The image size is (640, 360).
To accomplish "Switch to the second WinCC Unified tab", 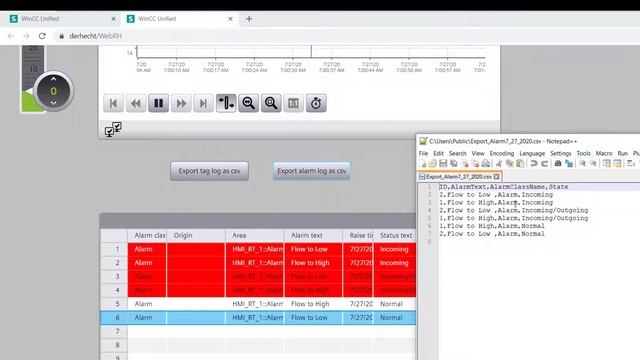I will point(180,19).
